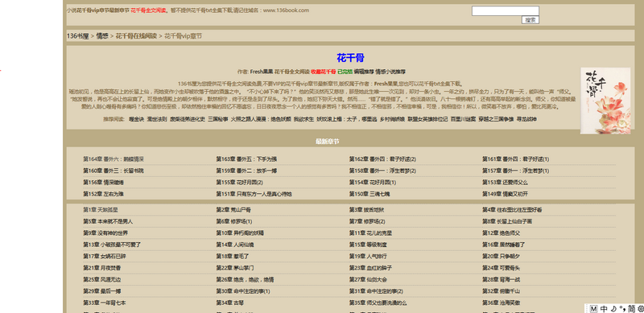This screenshot has height=313, width=644.
Task: Open chapter 第13章 小骷髅最不可爱了
Action: click(x=112, y=245)
